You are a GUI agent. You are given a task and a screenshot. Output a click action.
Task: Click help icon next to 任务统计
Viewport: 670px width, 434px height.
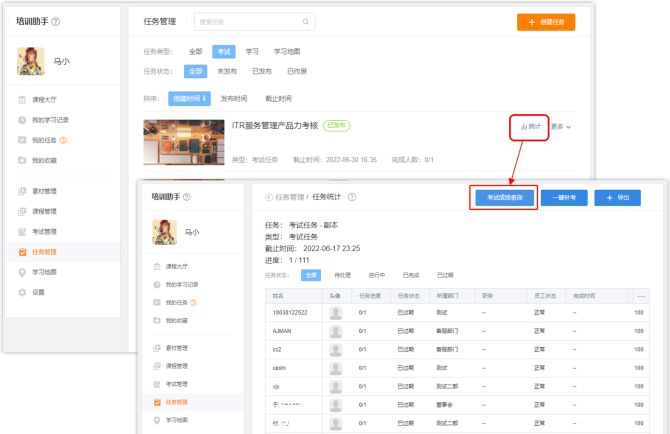352,197
